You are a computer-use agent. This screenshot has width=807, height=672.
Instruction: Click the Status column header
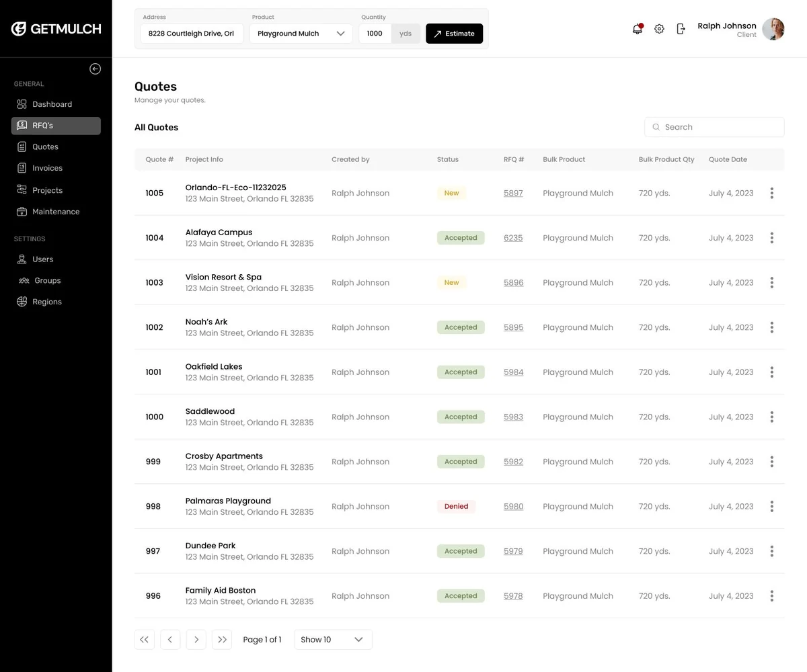tap(448, 159)
